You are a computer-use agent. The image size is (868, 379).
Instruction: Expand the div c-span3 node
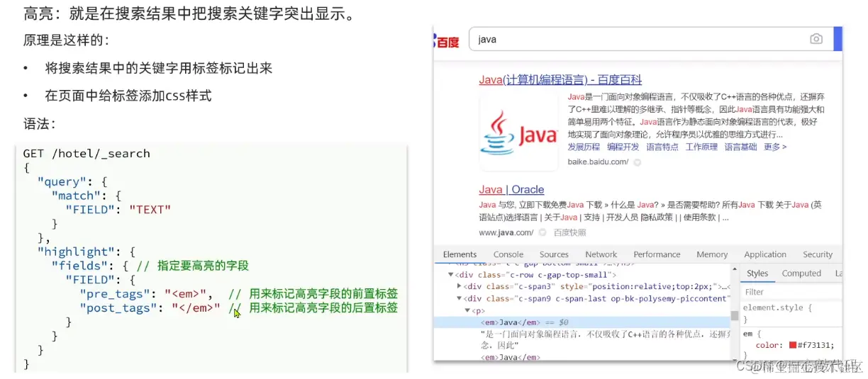coord(459,286)
